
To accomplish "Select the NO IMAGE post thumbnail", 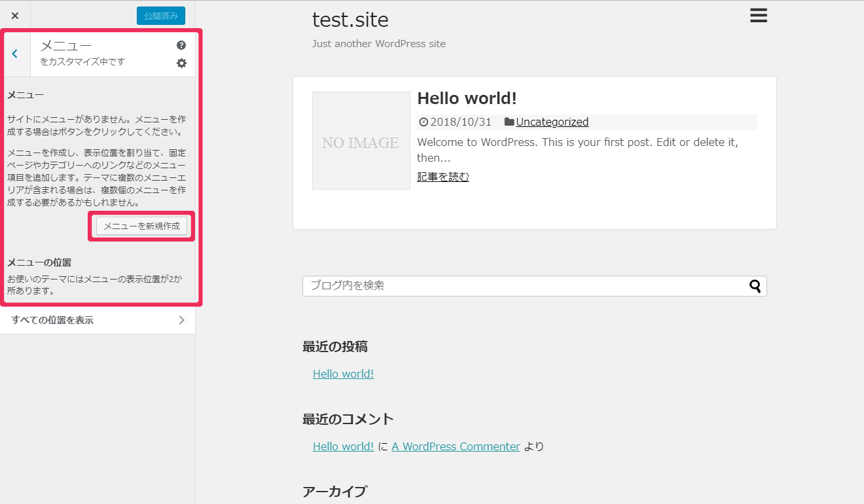I will tap(361, 141).
